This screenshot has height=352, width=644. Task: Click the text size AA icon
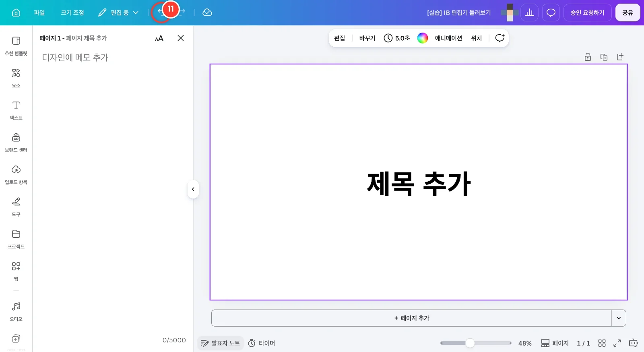click(x=159, y=38)
